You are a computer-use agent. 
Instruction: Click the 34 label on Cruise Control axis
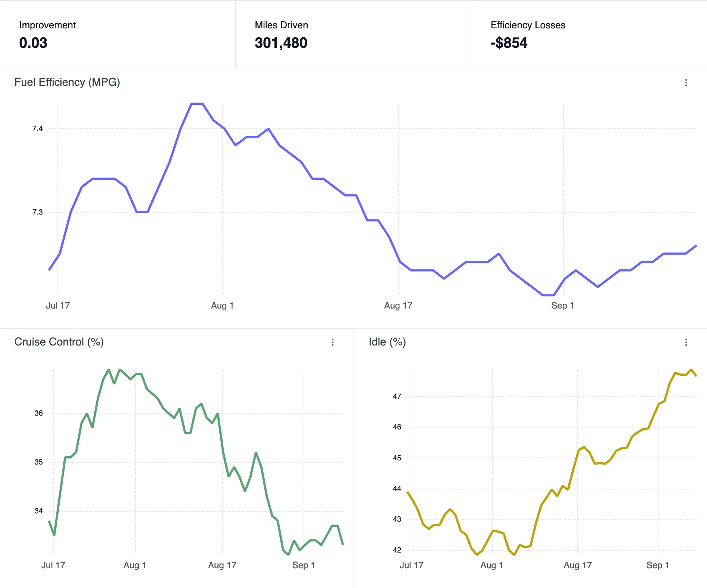(38, 511)
